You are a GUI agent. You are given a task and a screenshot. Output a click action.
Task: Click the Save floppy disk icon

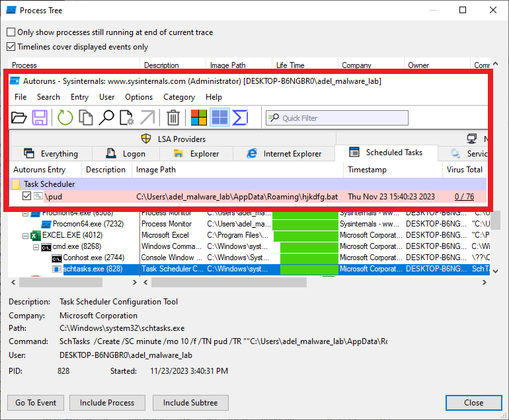(40, 118)
